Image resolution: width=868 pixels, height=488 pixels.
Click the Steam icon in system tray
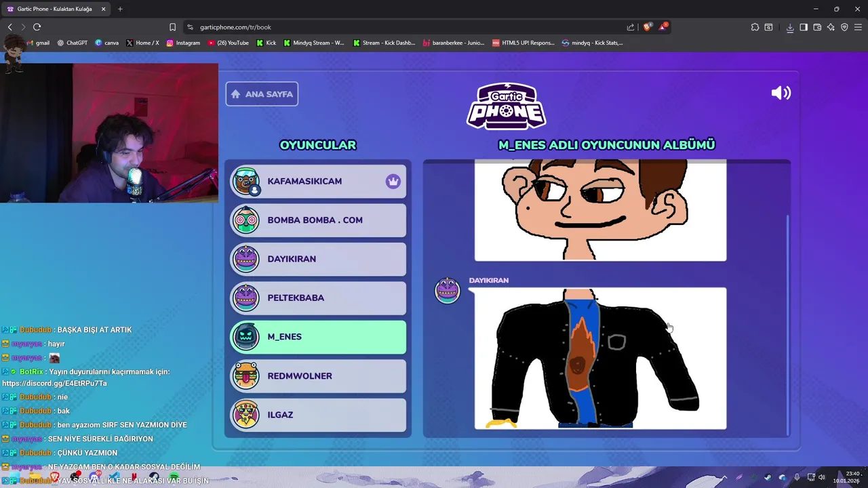[768, 477]
